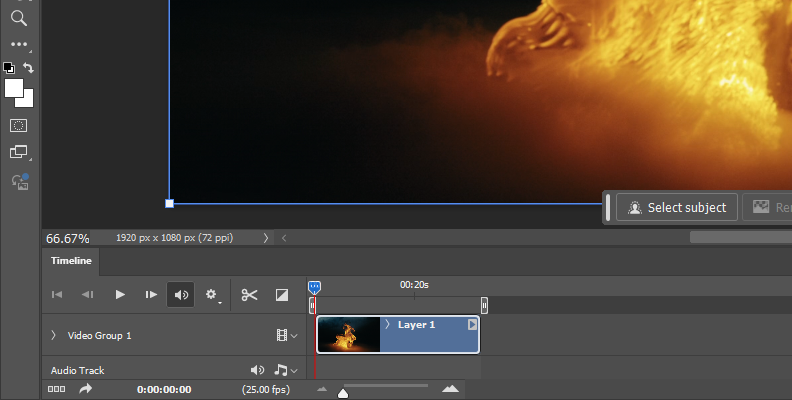Viewport: 792px width, 400px height.
Task: Switch to the Timeline tab
Action: (x=71, y=261)
